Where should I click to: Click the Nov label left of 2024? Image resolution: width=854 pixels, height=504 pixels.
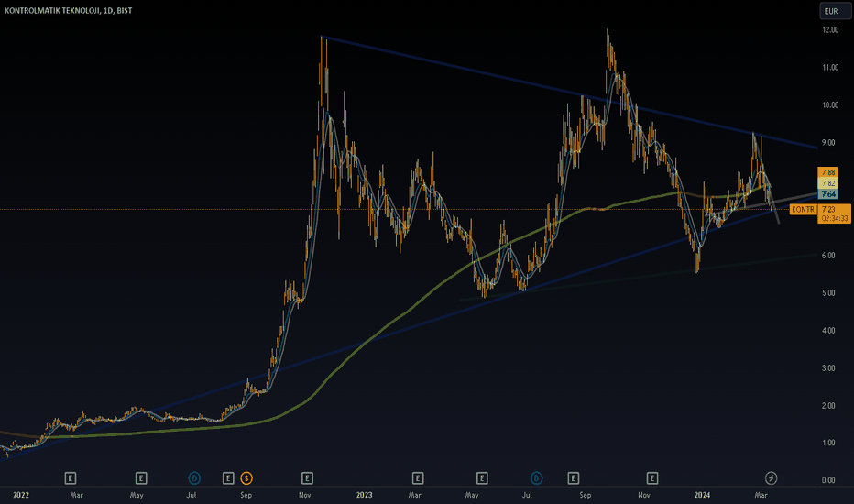coord(644,495)
